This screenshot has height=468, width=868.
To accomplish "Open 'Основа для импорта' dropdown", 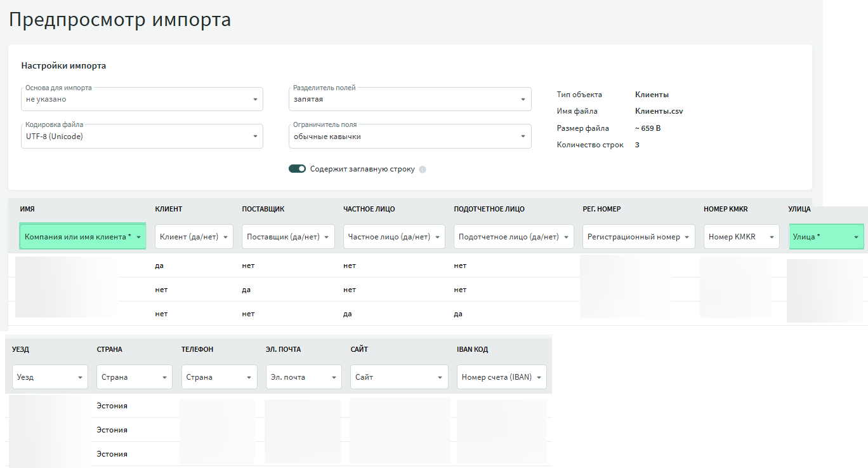I will tap(141, 99).
